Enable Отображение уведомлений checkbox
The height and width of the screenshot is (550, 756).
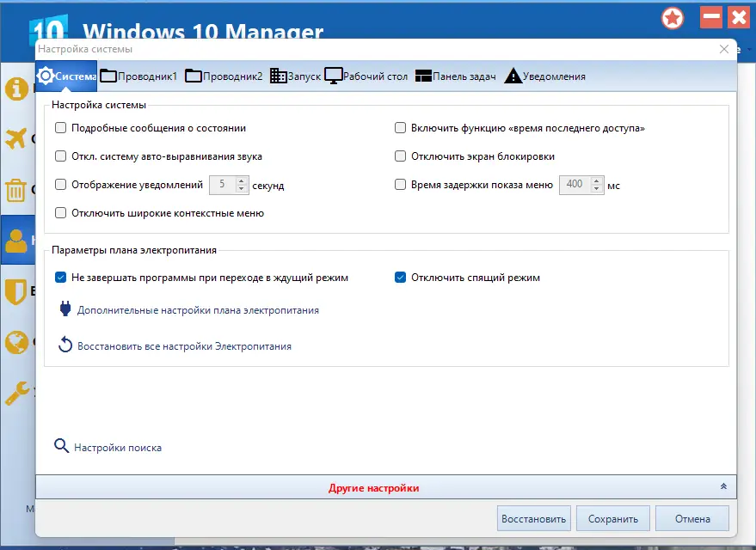pos(61,185)
